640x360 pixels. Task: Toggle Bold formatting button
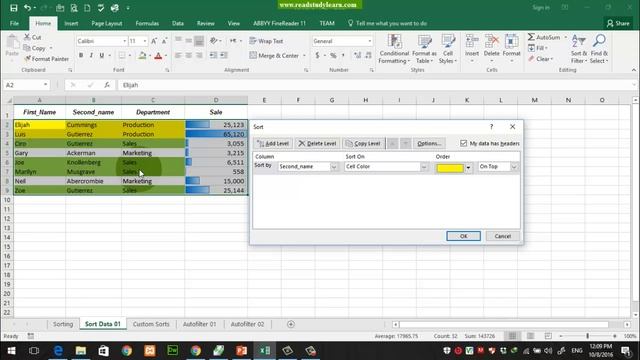pos(81,55)
